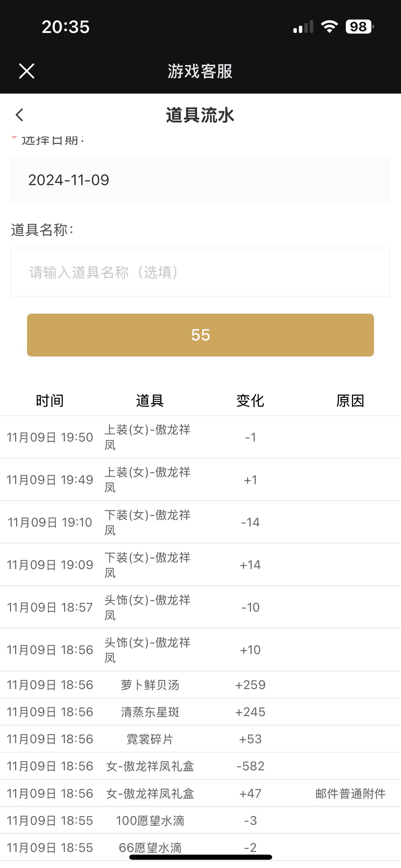Image resolution: width=401 pixels, height=868 pixels.
Task: Open the 19:10 下装(女)-傲龙祥凤 -14 row
Action: coord(200,522)
